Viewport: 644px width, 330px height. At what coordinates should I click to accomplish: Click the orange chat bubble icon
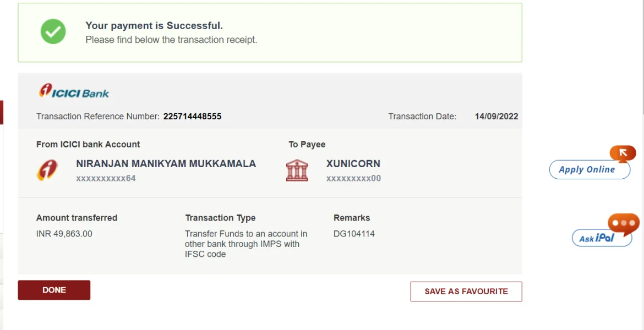coord(623,223)
